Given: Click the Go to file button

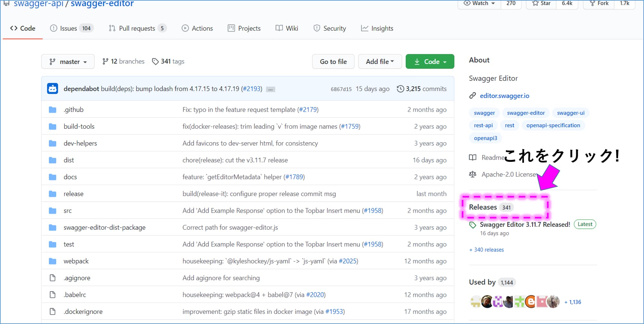Looking at the screenshot, I should click(x=333, y=61).
